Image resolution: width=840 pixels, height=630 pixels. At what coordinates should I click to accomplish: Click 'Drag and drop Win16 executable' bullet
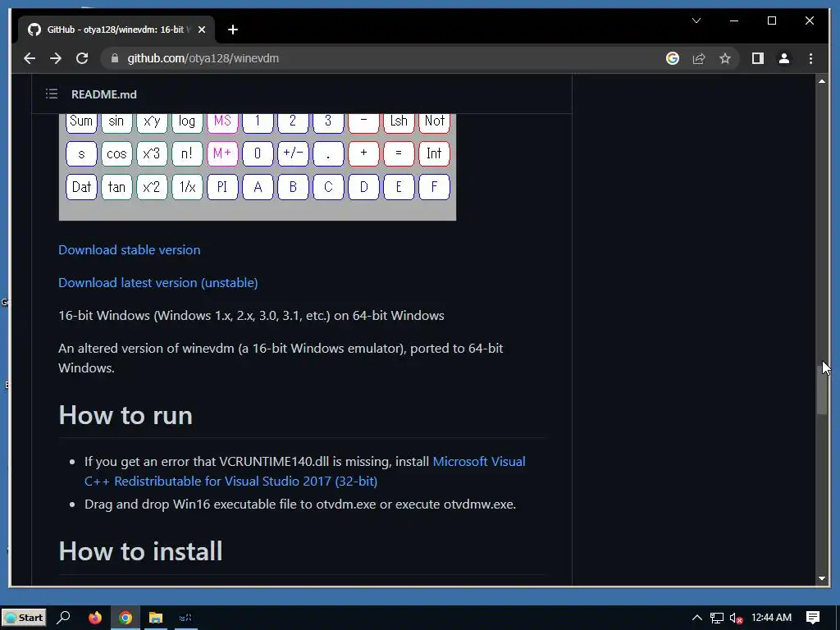[x=300, y=504]
